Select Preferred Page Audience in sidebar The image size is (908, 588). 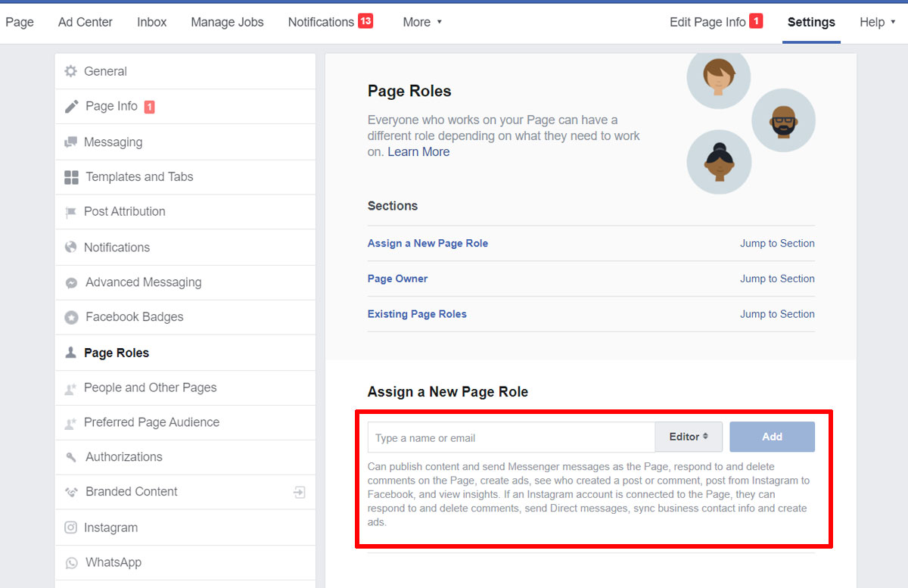pos(151,422)
